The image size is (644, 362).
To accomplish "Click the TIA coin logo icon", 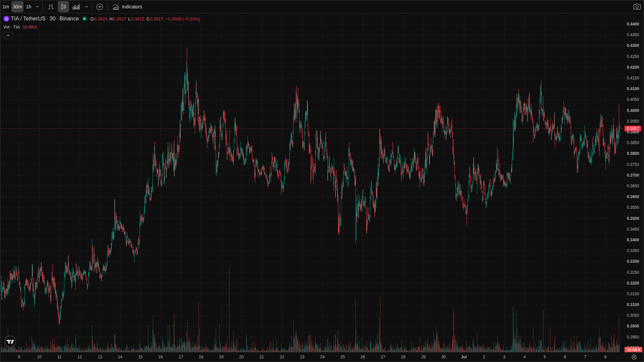I will point(6,19).
